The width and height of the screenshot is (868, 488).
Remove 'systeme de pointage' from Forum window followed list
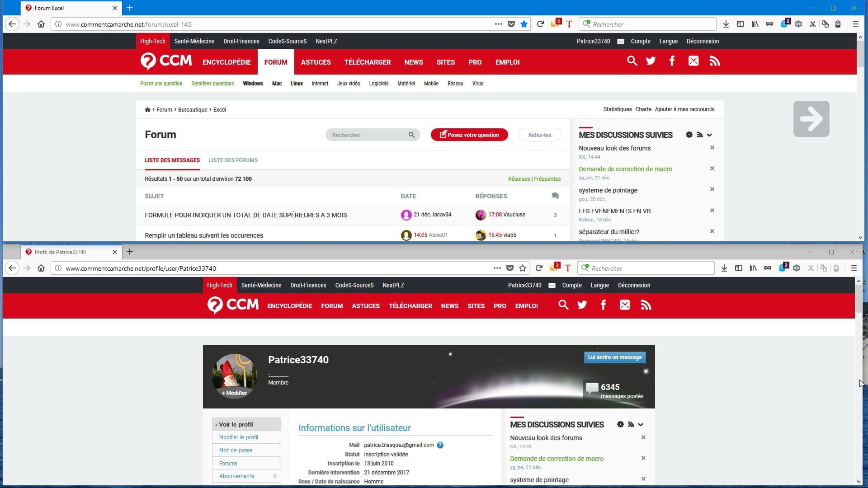(x=712, y=189)
